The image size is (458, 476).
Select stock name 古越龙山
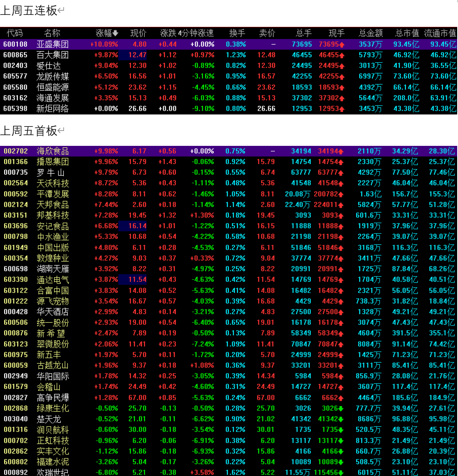tap(52, 366)
